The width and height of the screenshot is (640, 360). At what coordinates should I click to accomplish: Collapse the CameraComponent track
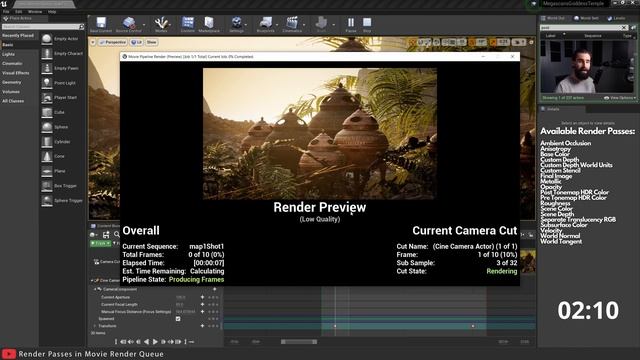(95, 289)
